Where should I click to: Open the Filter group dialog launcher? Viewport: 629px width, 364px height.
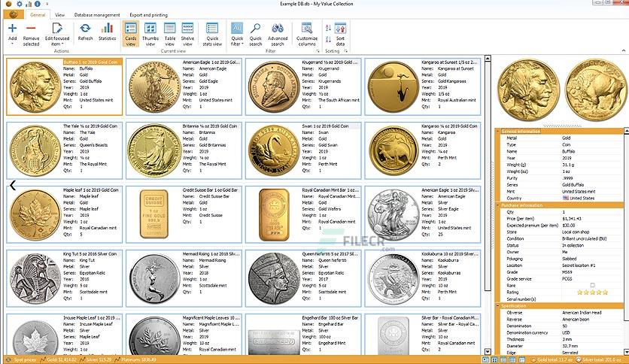[318, 51]
